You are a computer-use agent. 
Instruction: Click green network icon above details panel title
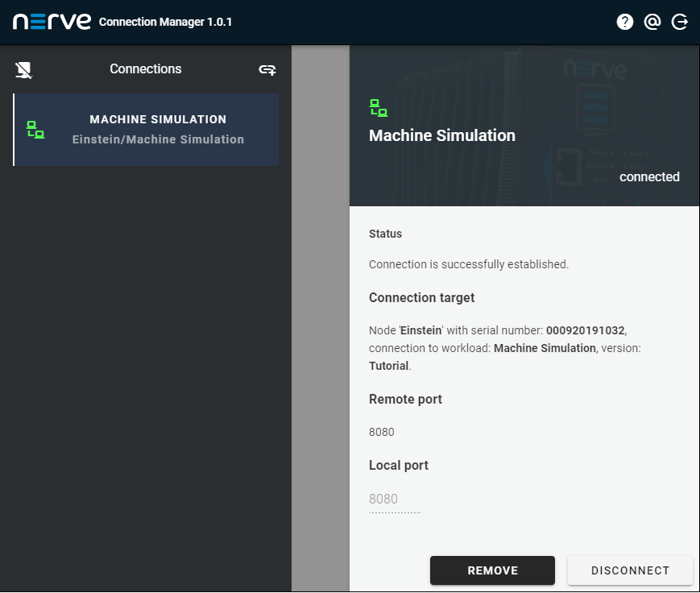tap(378, 107)
